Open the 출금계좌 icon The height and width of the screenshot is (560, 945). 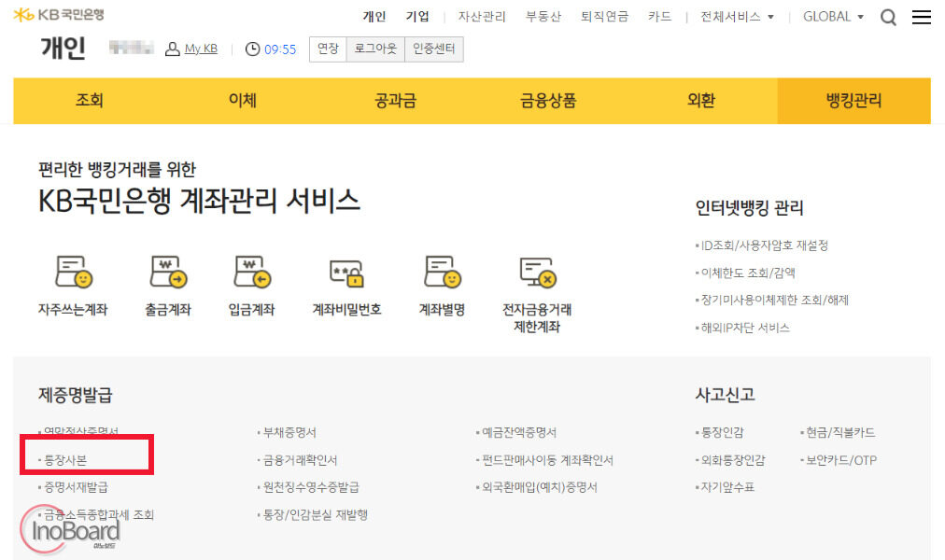(x=168, y=273)
